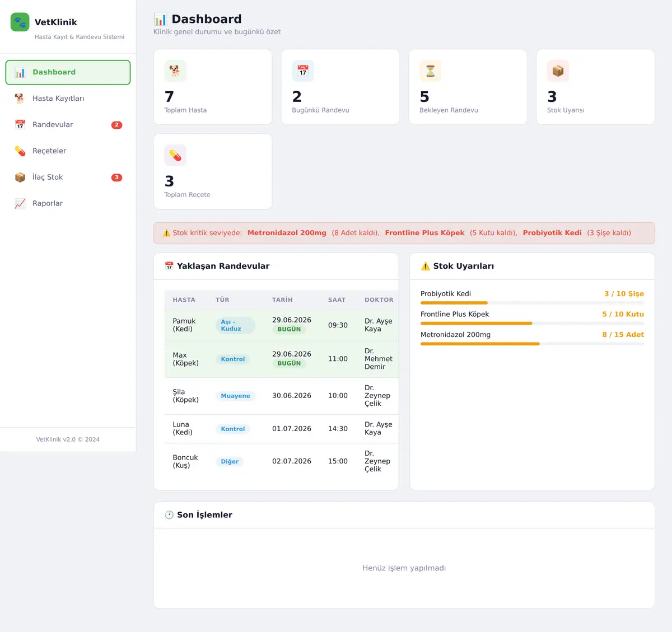Screen dimensions: 672x632
Task: Click the TARİH column header
Action: (x=282, y=300)
